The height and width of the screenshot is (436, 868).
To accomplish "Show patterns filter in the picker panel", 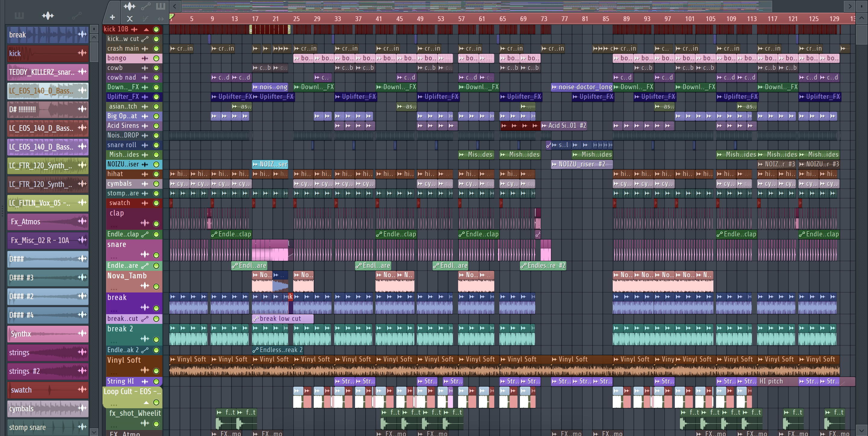I will tap(19, 15).
